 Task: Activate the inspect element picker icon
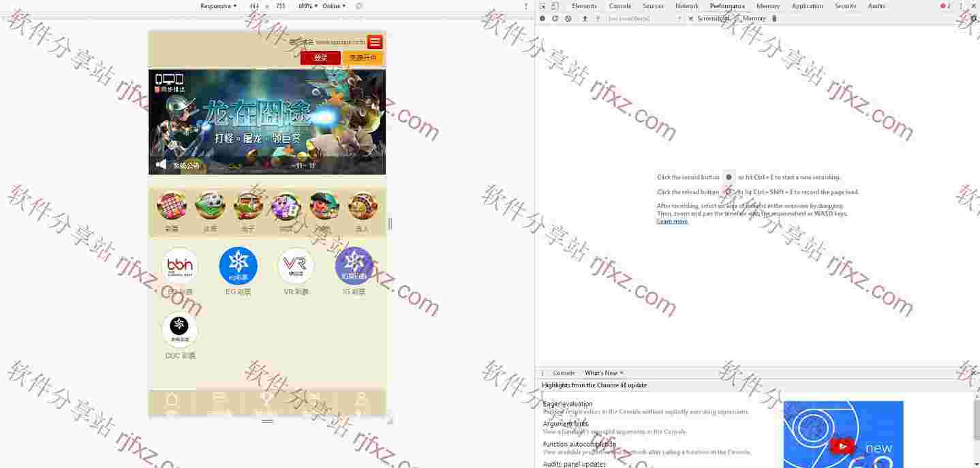point(542,6)
